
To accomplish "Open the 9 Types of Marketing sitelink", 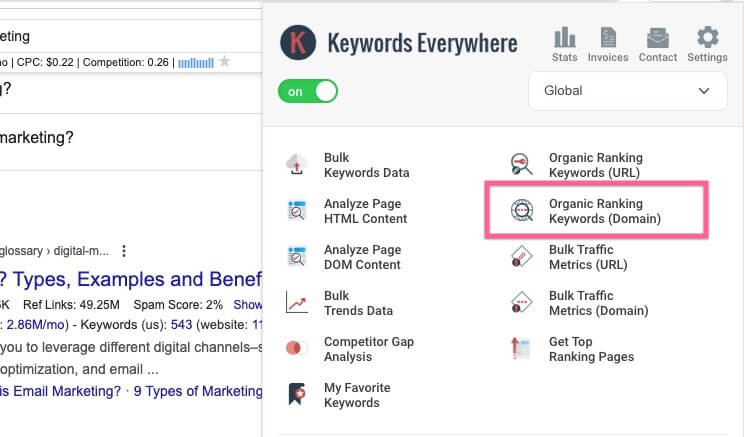I will [198, 391].
